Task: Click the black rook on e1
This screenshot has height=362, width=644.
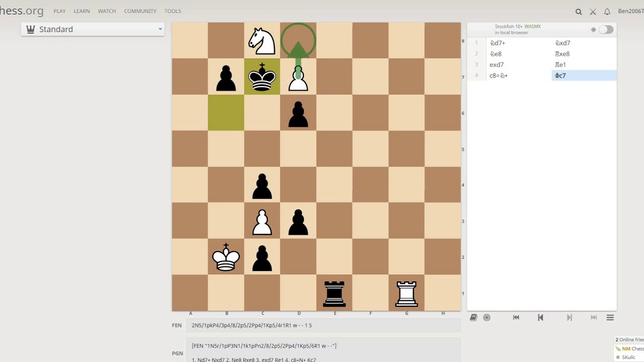Action: tap(335, 293)
